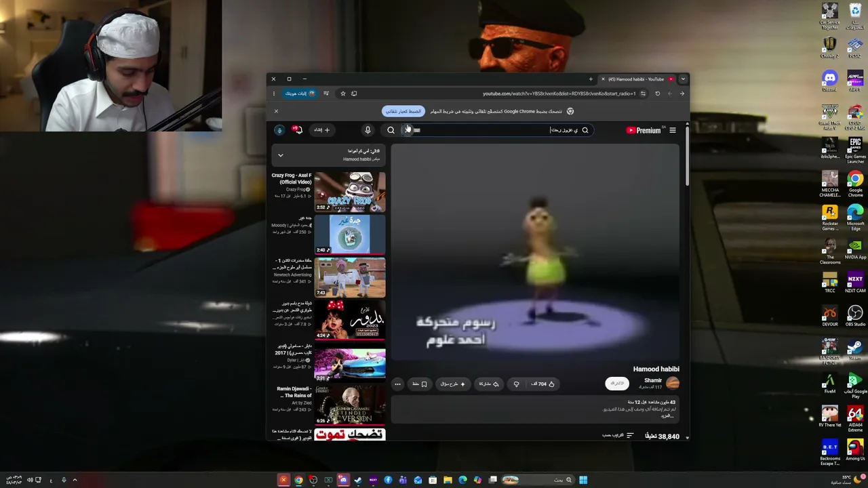868x488 pixels.
Task: Dismiss the Chrome default browser infobar
Action: click(276, 111)
